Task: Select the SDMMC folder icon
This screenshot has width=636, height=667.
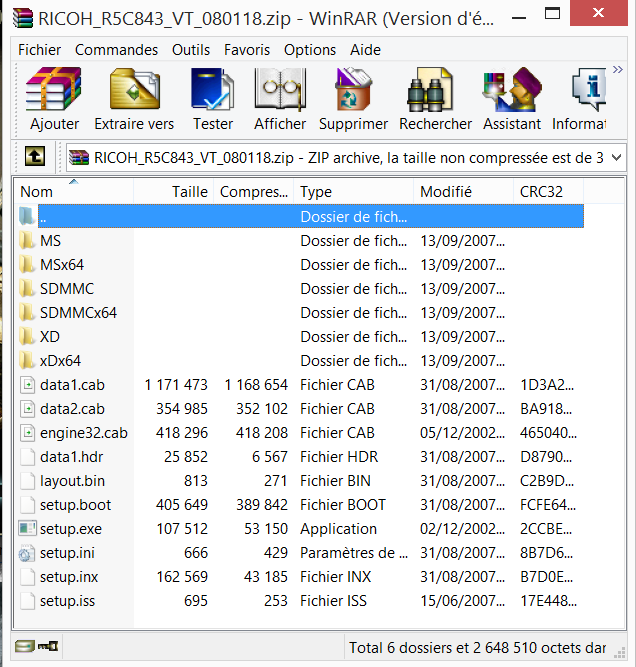Action: pos(27,288)
